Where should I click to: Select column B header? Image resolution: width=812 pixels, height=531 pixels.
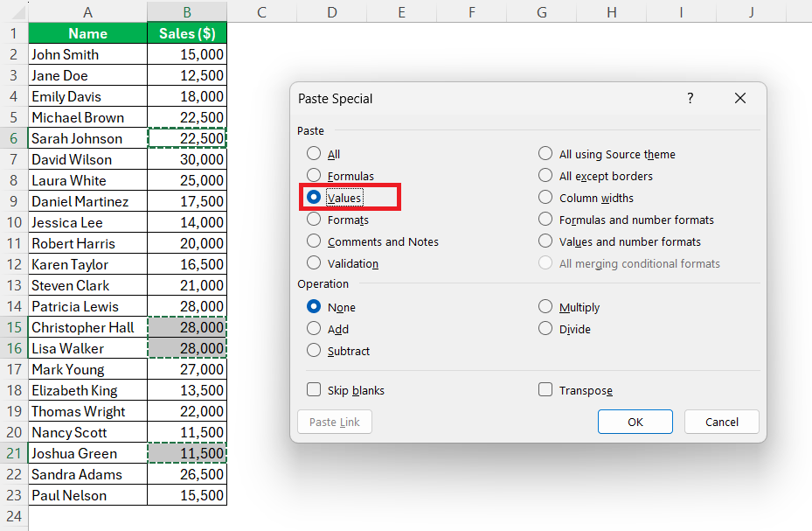coord(187,12)
